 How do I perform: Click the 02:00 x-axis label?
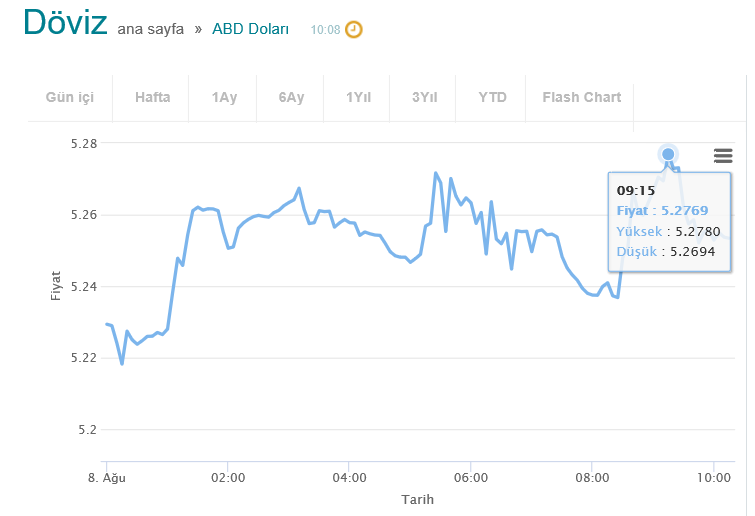tap(227, 478)
